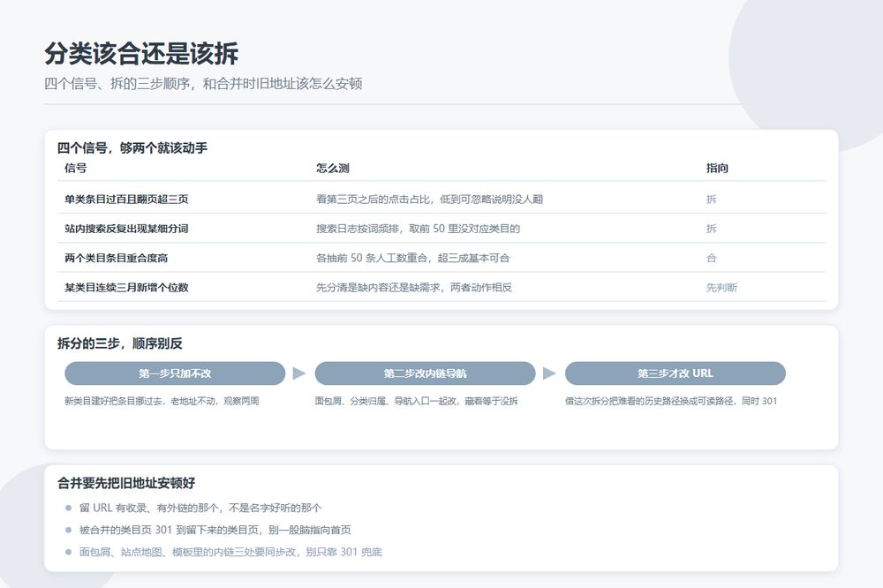
Task: Click the 指向 column header
Action: tap(717, 168)
